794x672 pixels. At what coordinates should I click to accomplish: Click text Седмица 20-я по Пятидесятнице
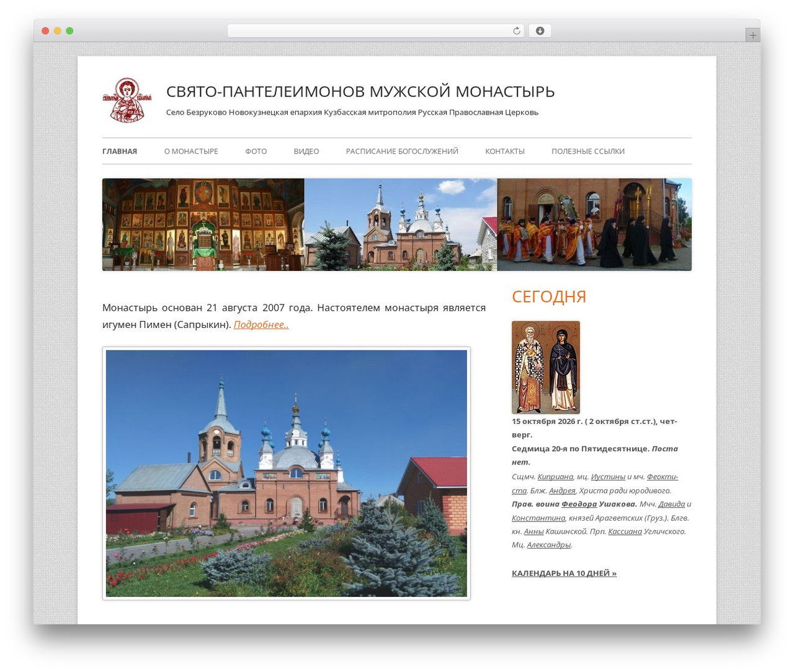click(x=581, y=448)
